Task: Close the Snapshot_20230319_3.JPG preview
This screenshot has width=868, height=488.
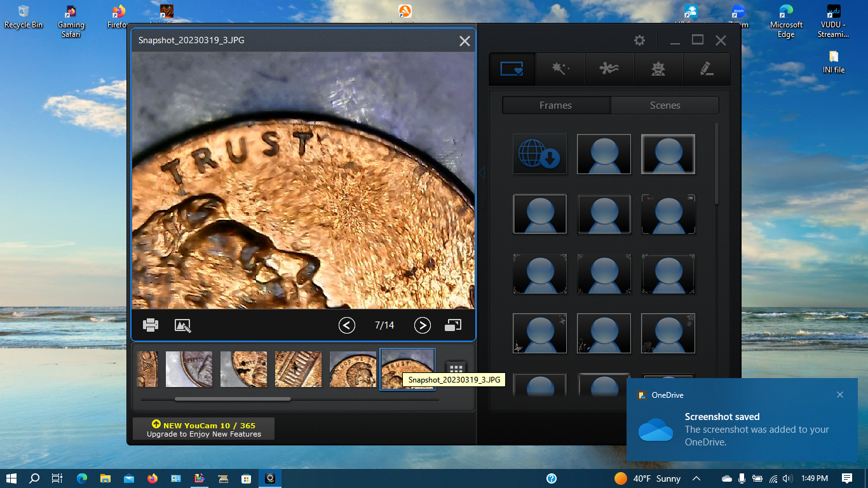Action: point(465,41)
